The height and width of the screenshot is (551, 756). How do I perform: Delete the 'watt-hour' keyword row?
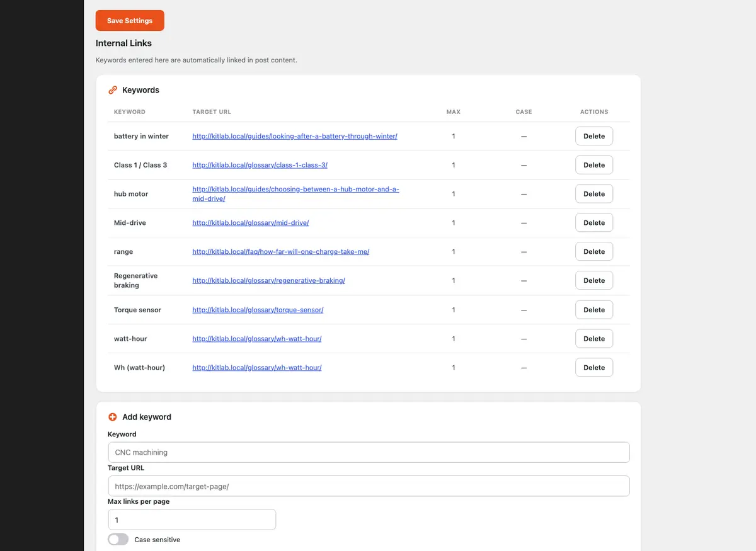[x=594, y=339]
